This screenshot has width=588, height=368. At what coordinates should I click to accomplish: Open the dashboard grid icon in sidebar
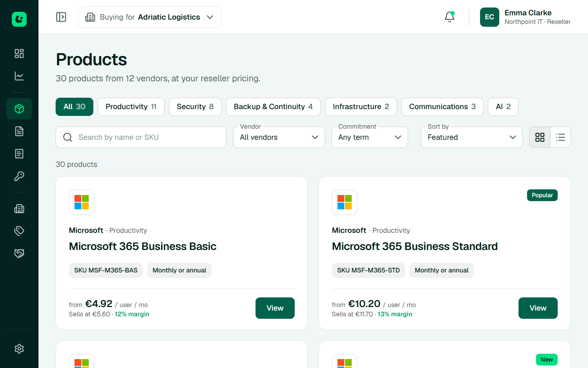[19, 53]
